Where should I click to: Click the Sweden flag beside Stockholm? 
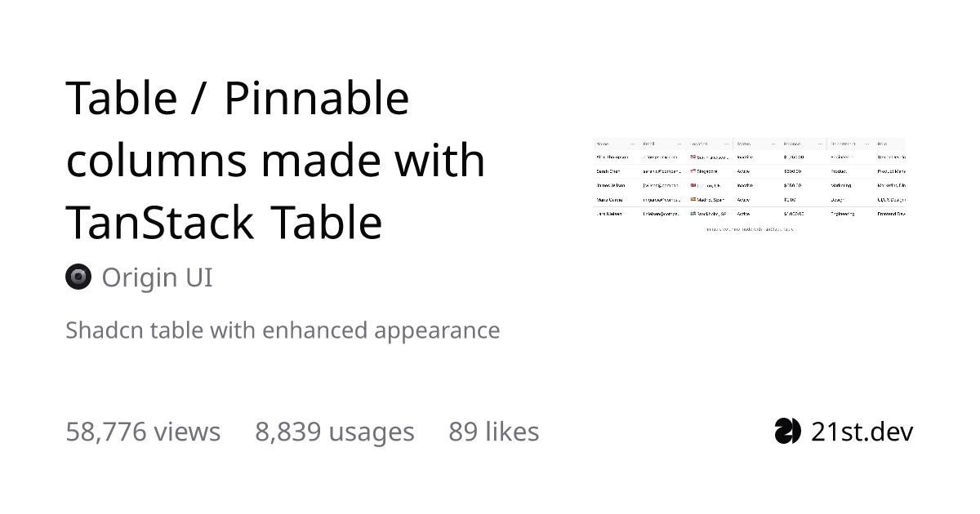pyautogui.click(x=693, y=214)
